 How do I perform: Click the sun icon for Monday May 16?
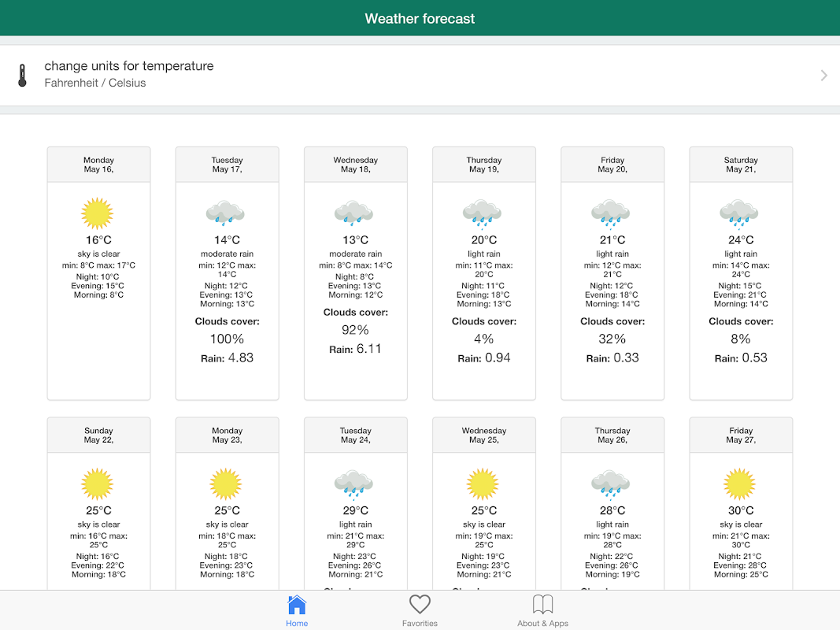pos(98,213)
